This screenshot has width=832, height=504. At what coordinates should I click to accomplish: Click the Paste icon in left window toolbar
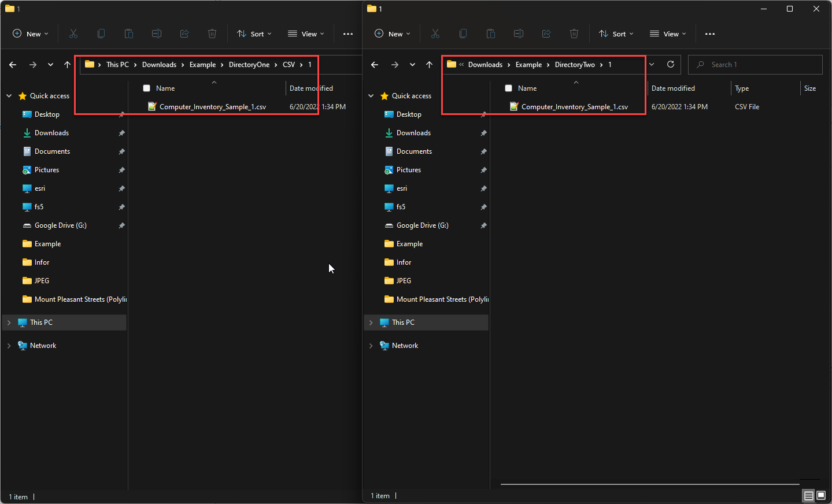point(129,34)
